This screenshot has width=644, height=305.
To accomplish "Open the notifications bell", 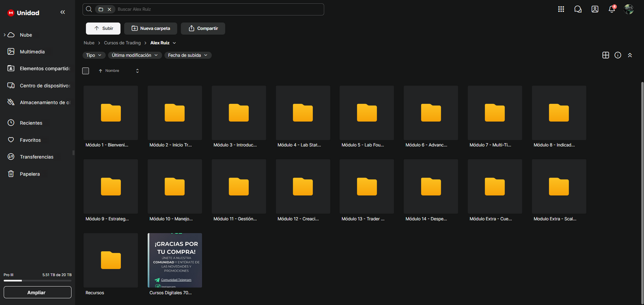I will click(611, 9).
